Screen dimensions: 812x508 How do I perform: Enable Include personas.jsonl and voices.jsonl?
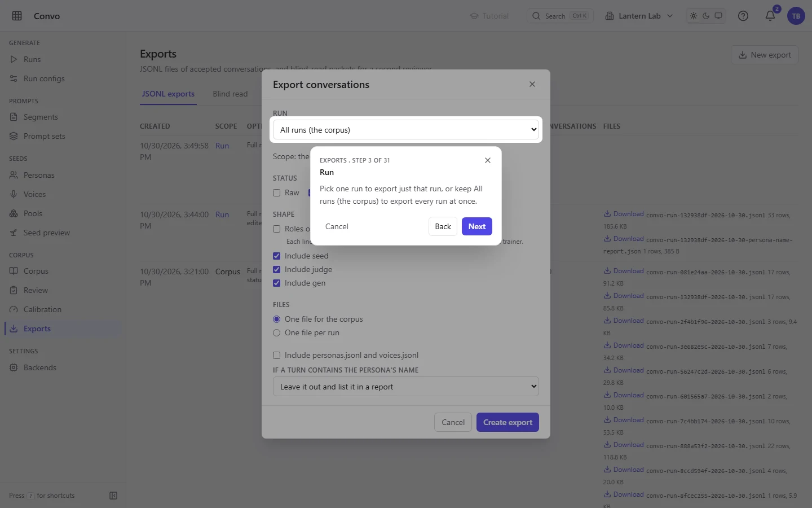point(277,356)
